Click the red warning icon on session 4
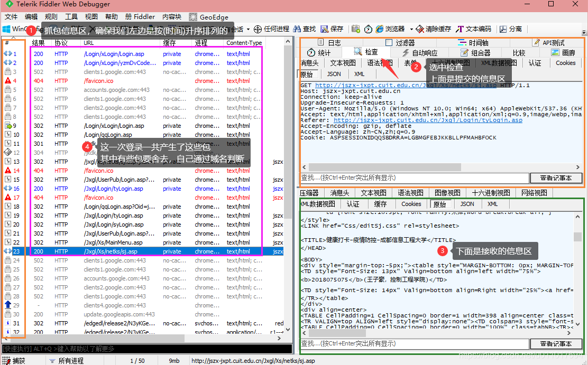 (8, 81)
